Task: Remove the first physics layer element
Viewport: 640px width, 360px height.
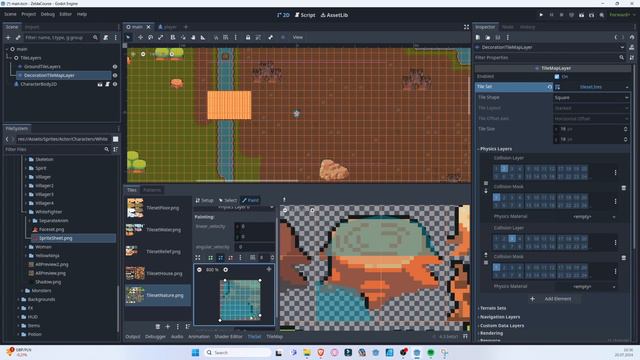Action: click(624, 188)
